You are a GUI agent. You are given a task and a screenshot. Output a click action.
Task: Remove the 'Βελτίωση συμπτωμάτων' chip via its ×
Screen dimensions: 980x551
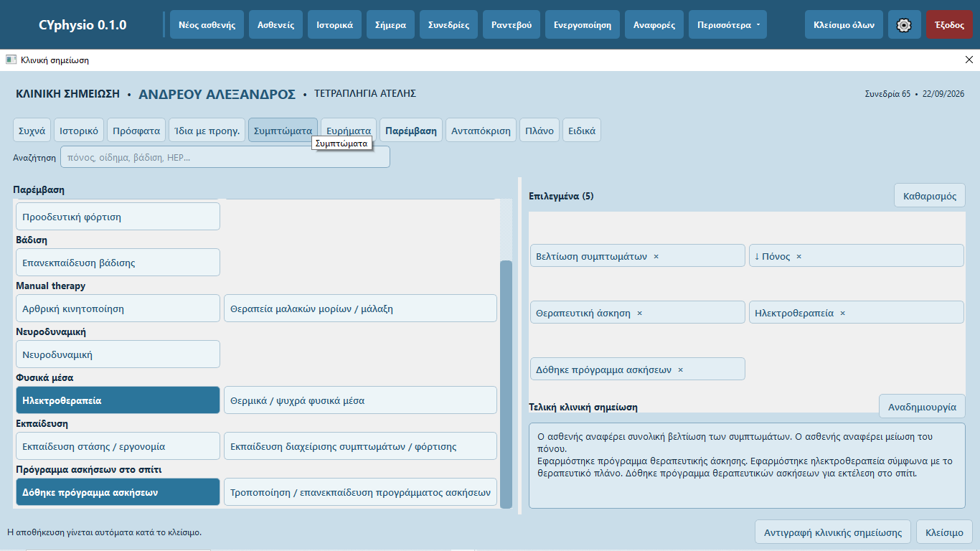coord(656,256)
